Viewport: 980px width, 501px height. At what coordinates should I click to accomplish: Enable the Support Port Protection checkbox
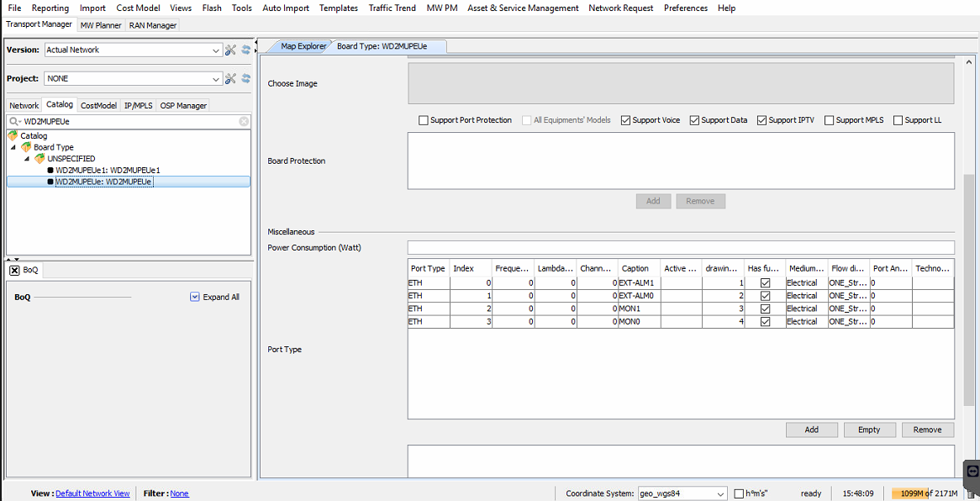(x=424, y=120)
